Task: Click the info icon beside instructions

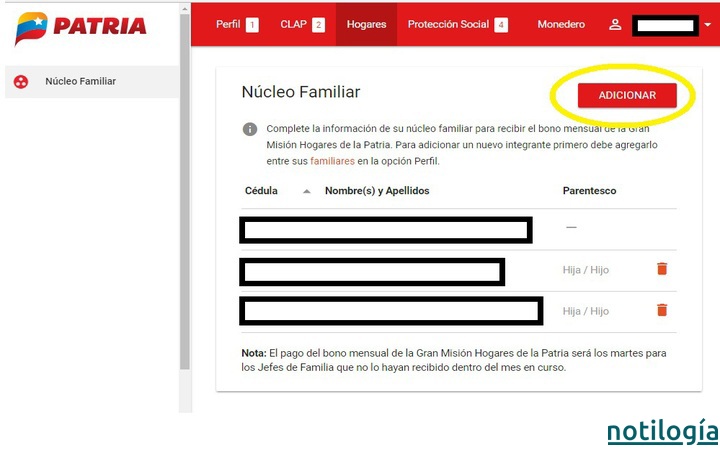Action: 250,129
